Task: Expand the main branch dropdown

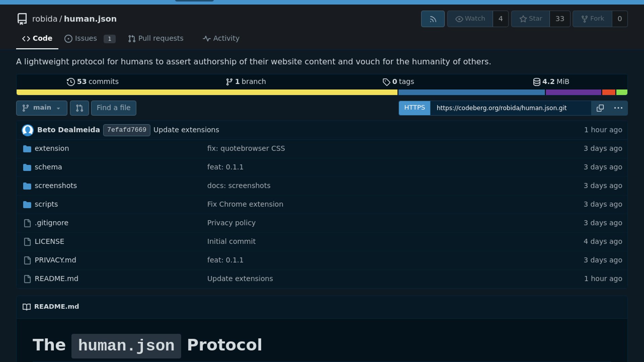Action: click(x=42, y=108)
